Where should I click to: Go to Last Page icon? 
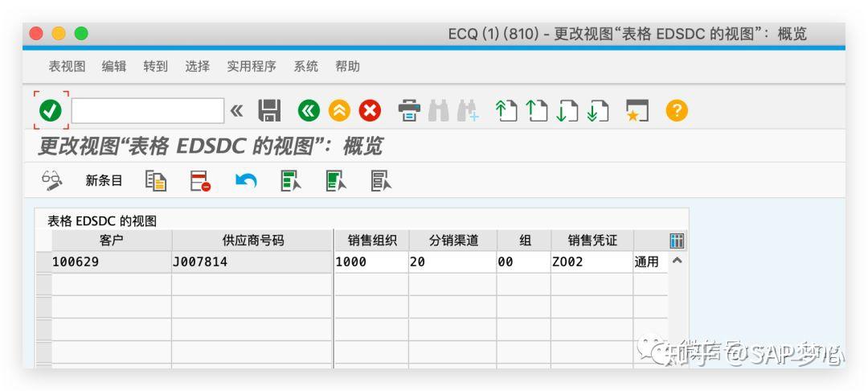[x=597, y=111]
